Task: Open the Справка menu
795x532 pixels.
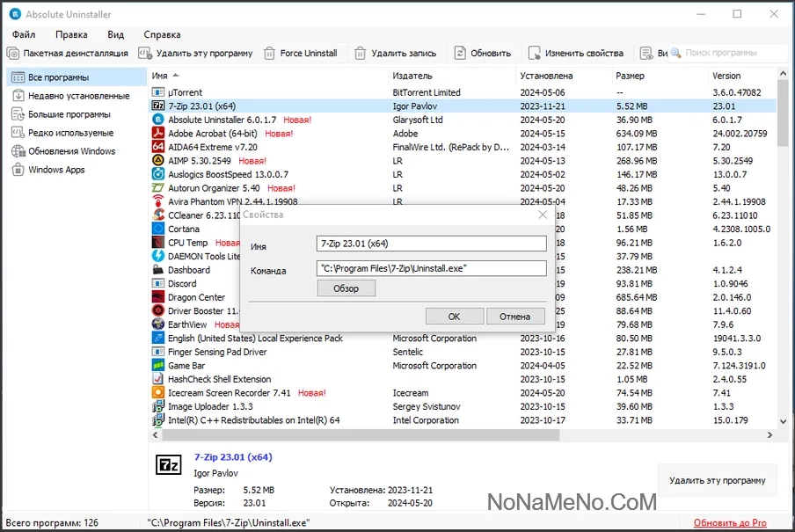Action: (x=162, y=34)
